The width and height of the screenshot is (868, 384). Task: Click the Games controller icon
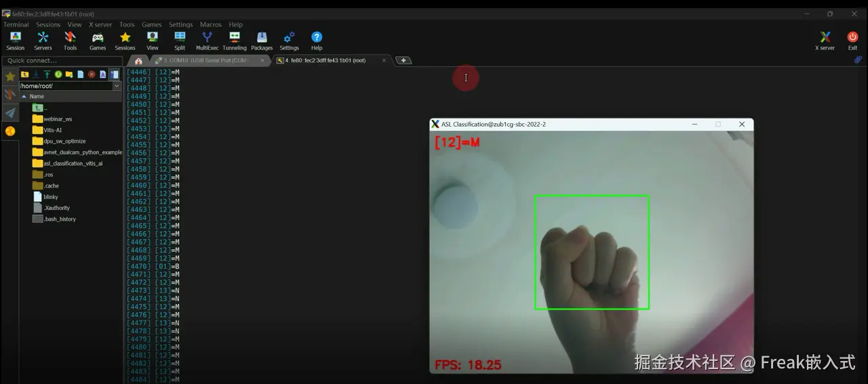tap(98, 41)
